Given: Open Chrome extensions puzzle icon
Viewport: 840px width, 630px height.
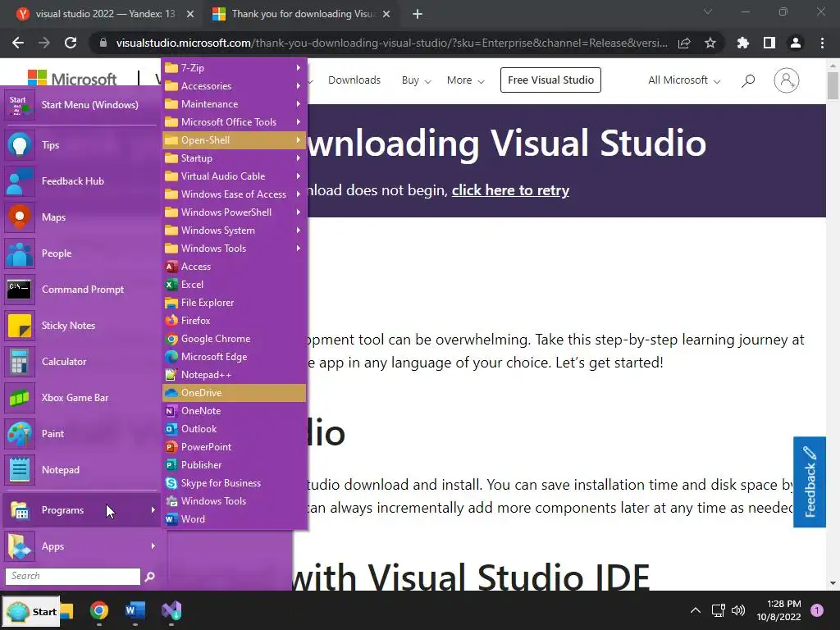Looking at the screenshot, I should pyautogui.click(x=743, y=43).
